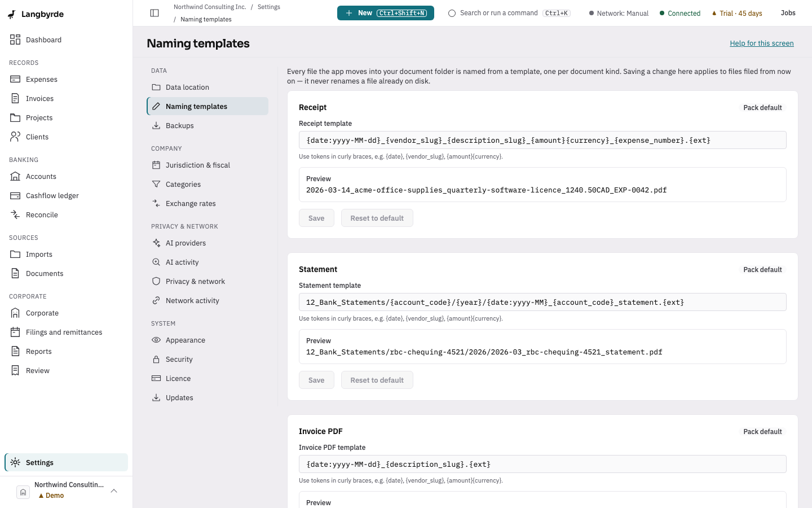Open Appearance settings
This screenshot has width=812, height=508.
208,340
